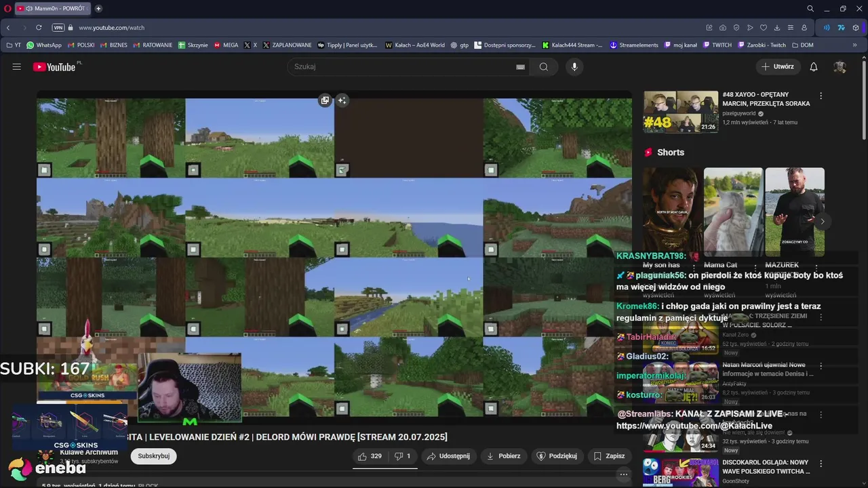Open #48 XAYOO recommended video thumbnail
868x488 pixels.
click(x=681, y=112)
